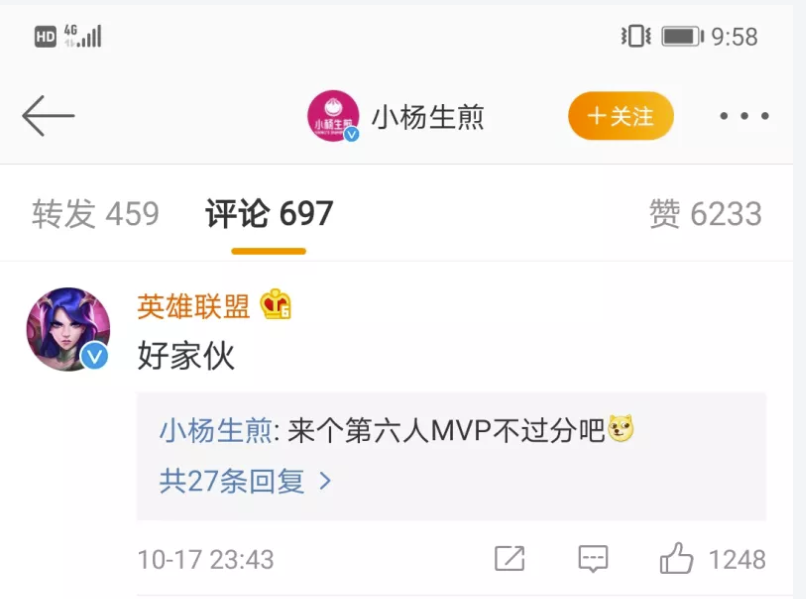
Task: Follow 小杨生煎 with 关注 button
Action: tap(621, 116)
